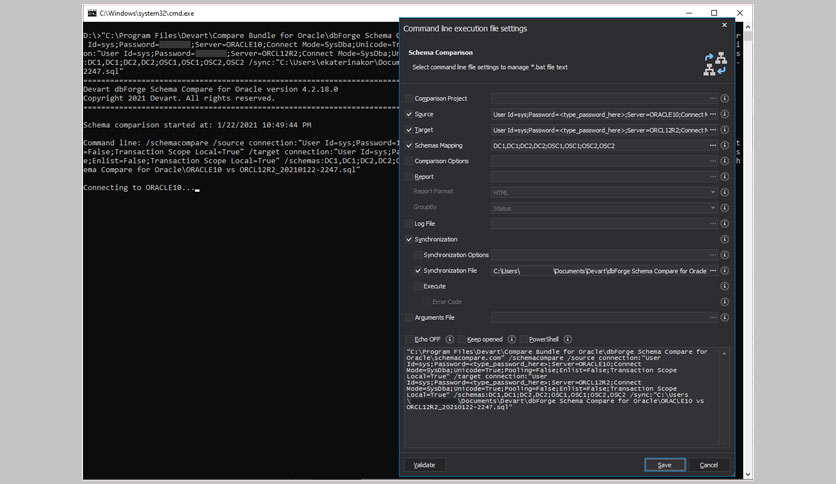Viewport: 836px width, 484px height.
Task: Click the bat text area scrollbar up arrow
Action: (724, 353)
